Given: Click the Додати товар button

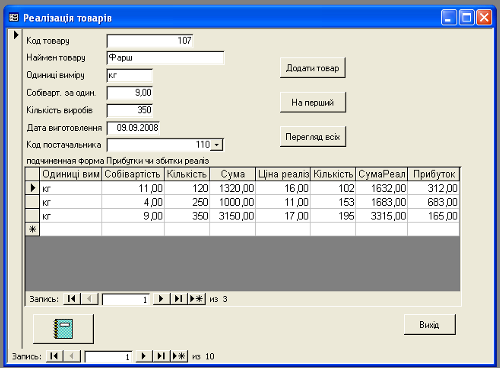Looking at the screenshot, I should [x=313, y=68].
